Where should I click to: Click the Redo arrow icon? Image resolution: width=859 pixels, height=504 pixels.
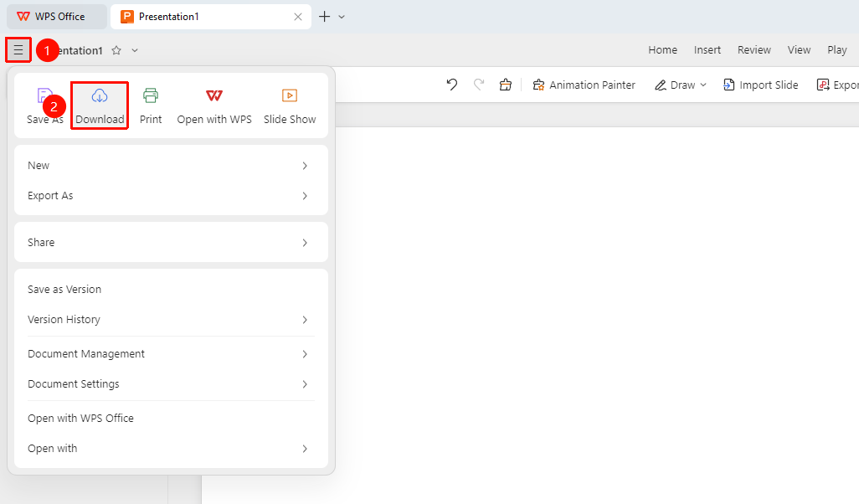pyautogui.click(x=479, y=85)
